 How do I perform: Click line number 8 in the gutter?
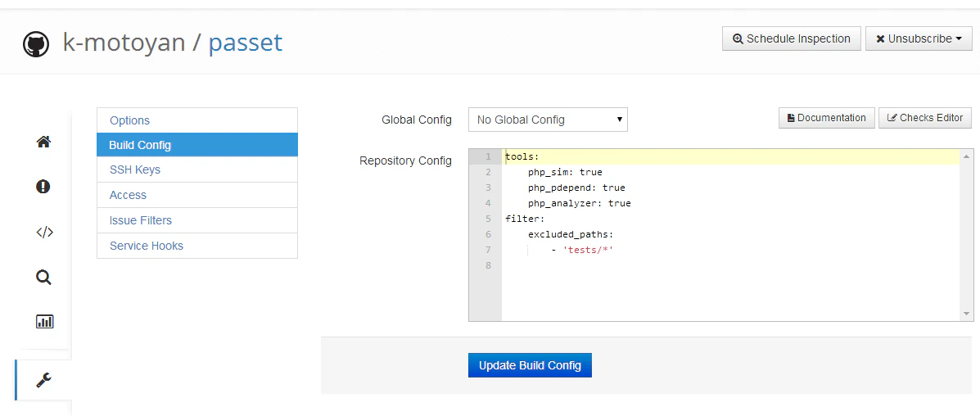coord(488,266)
